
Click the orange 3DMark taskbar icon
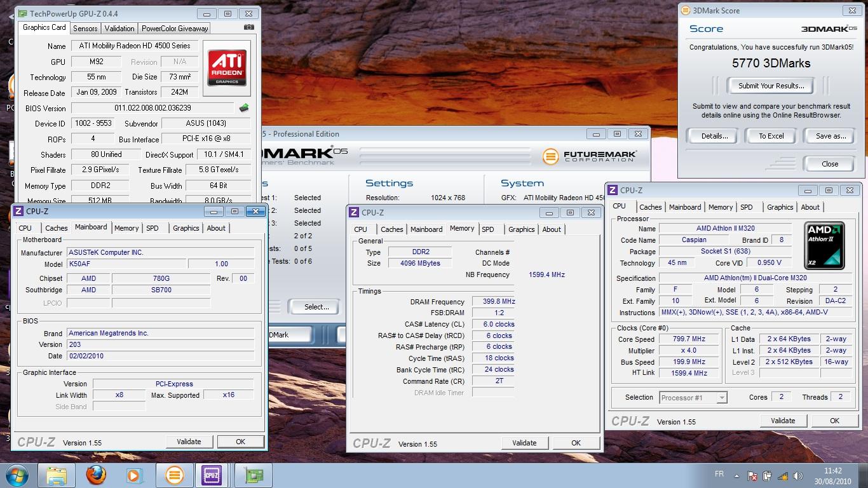174,475
